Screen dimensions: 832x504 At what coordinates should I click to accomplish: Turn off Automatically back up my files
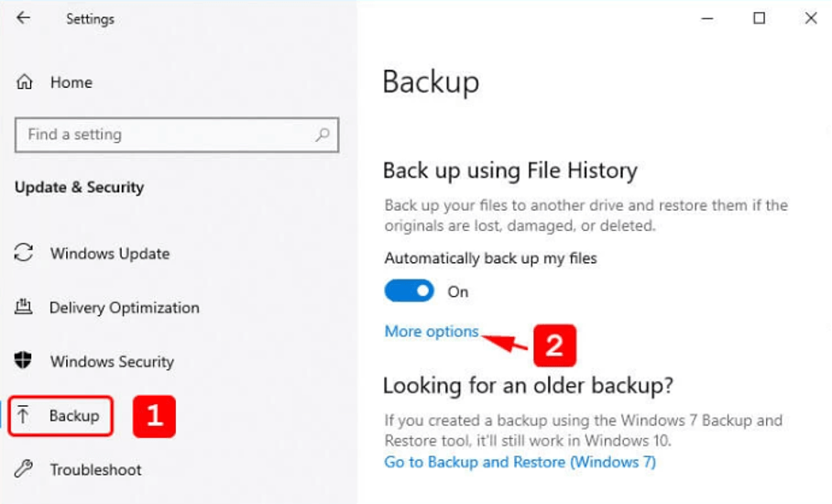pos(409,290)
